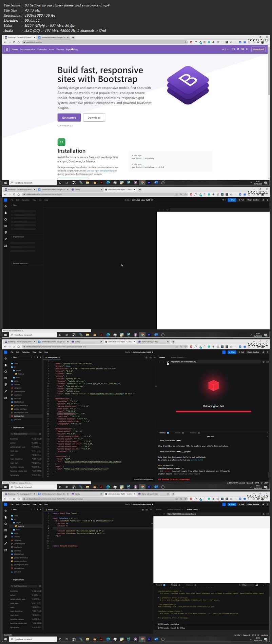Open the gatsby-starter-hello-world GitHub link in code

[x=93, y=461]
